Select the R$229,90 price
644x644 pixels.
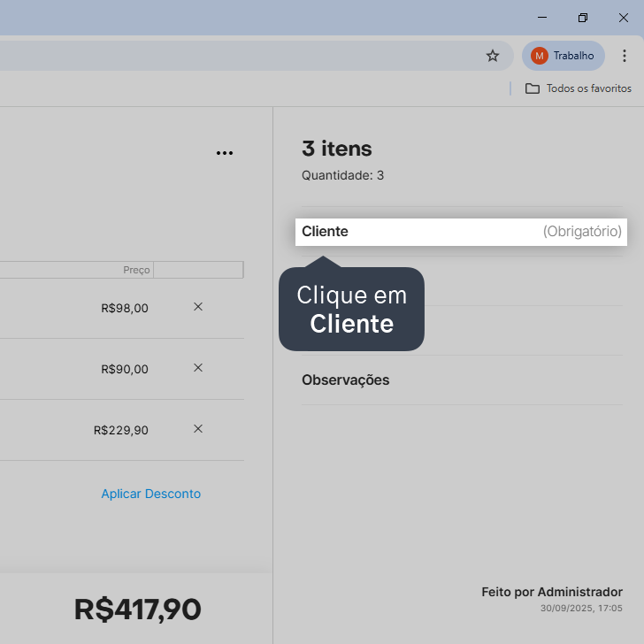click(120, 430)
